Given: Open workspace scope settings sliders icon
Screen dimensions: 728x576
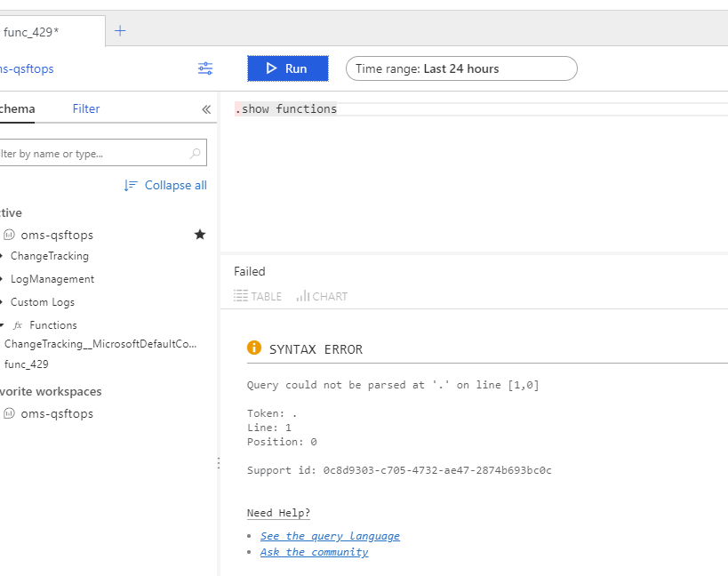Looking at the screenshot, I should [x=205, y=68].
